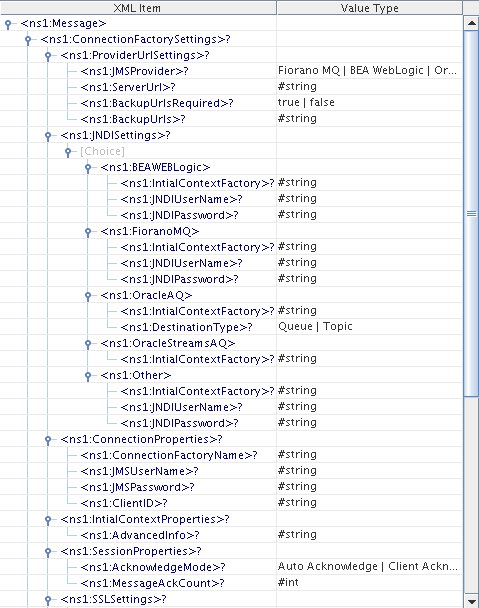Expand the SSLSettings node handle
Viewport: 479px width, 608px height.
click(48, 600)
